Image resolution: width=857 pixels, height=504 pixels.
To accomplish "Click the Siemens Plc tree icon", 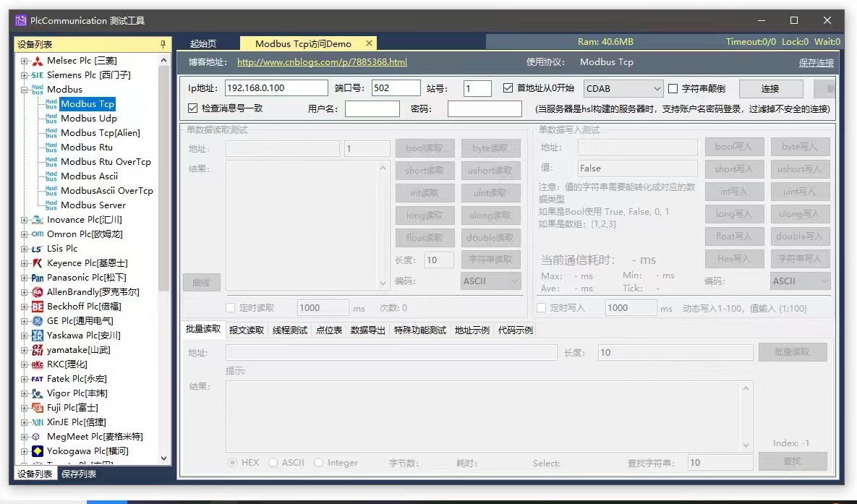I will (37, 75).
